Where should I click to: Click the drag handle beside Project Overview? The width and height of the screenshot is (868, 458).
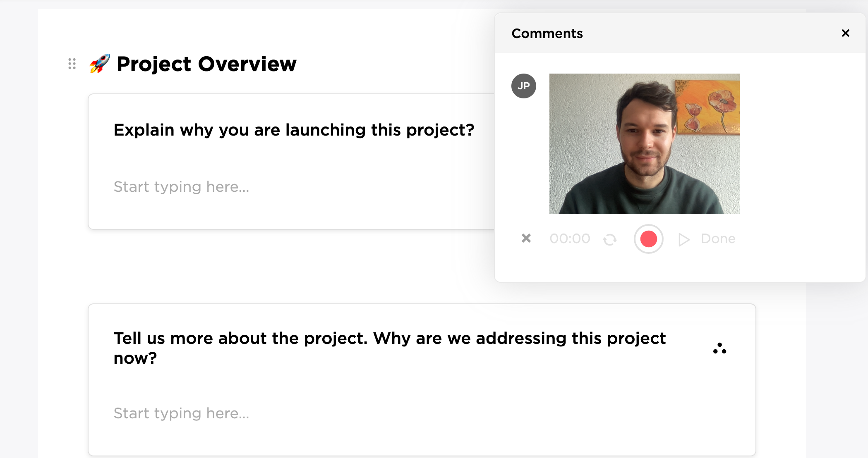[x=72, y=64]
